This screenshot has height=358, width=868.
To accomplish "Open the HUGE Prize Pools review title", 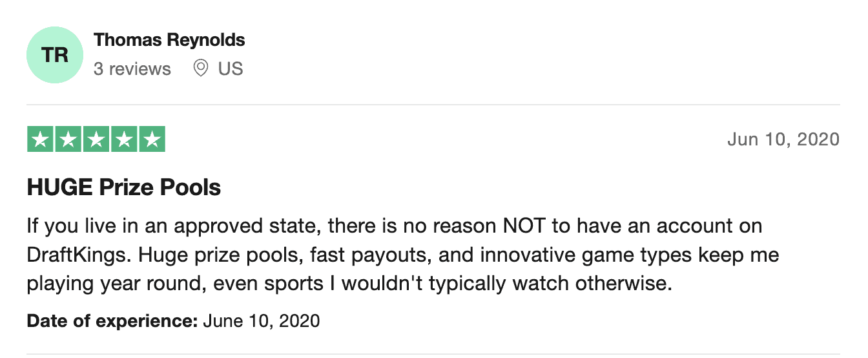I will point(124,187).
